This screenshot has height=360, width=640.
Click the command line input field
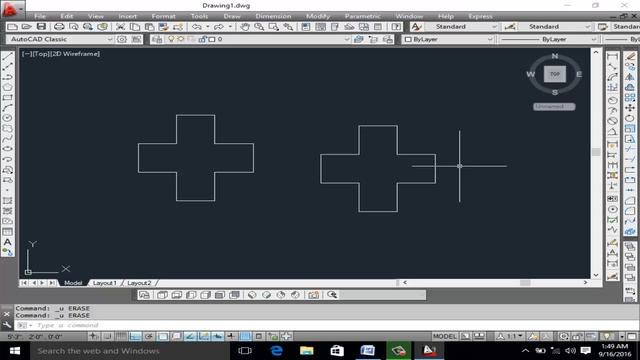[327, 325]
